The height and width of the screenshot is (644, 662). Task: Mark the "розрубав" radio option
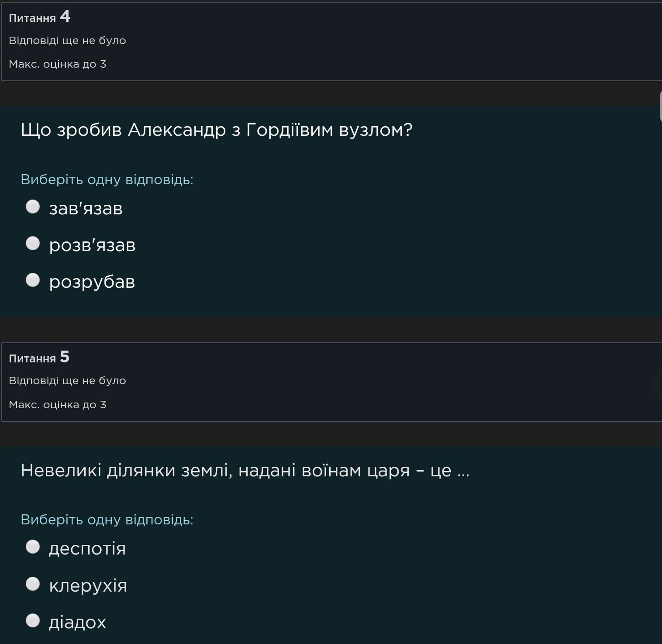coord(33,280)
